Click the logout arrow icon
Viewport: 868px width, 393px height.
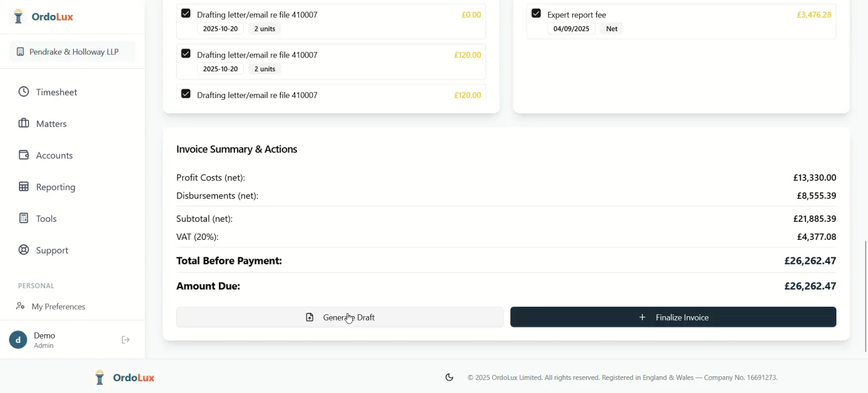coord(125,339)
